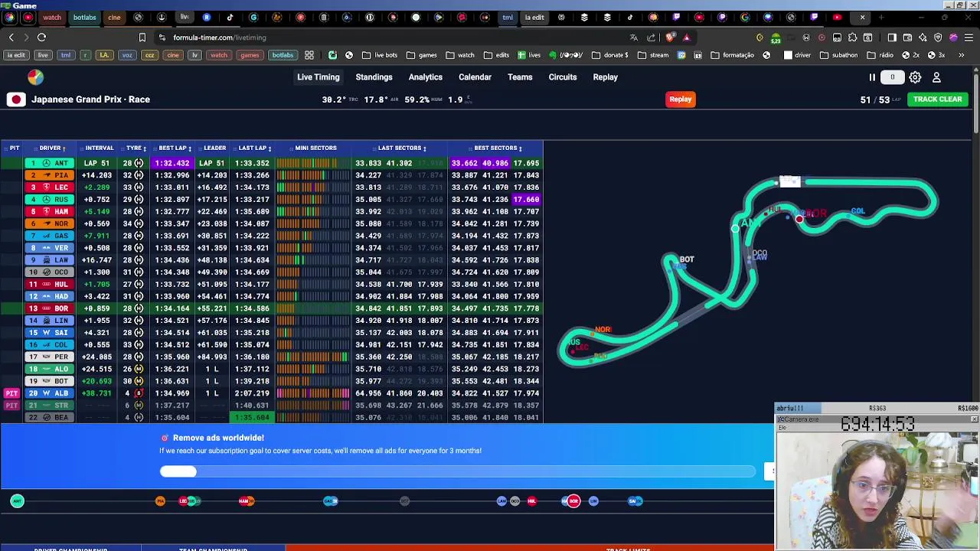Select driver RUS in position 4
Viewport: 980px width, 551px height.
pyautogui.click(x=49, y=200)
